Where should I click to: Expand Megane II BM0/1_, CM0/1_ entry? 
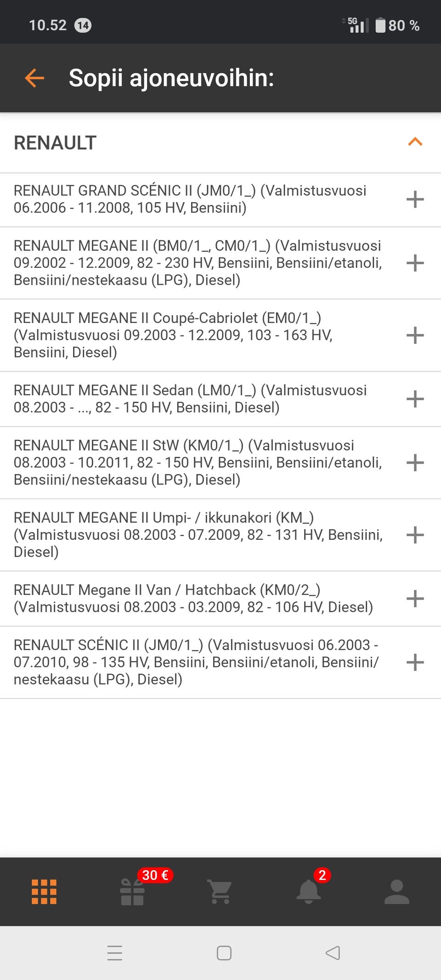pyautogui.click(x=415, y=263)
